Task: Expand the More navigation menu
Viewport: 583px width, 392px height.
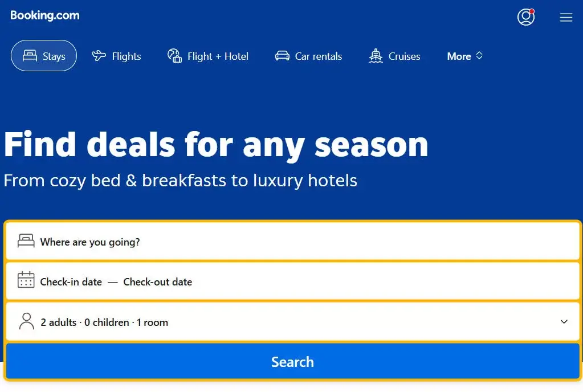Action: 465,56
